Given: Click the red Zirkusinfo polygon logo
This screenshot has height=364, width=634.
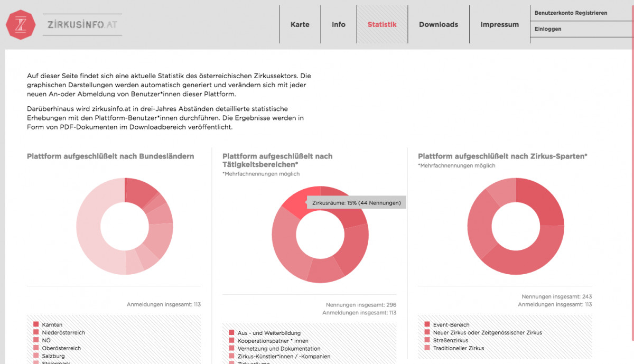Looking at the screenshot, I should click(21, 24).
